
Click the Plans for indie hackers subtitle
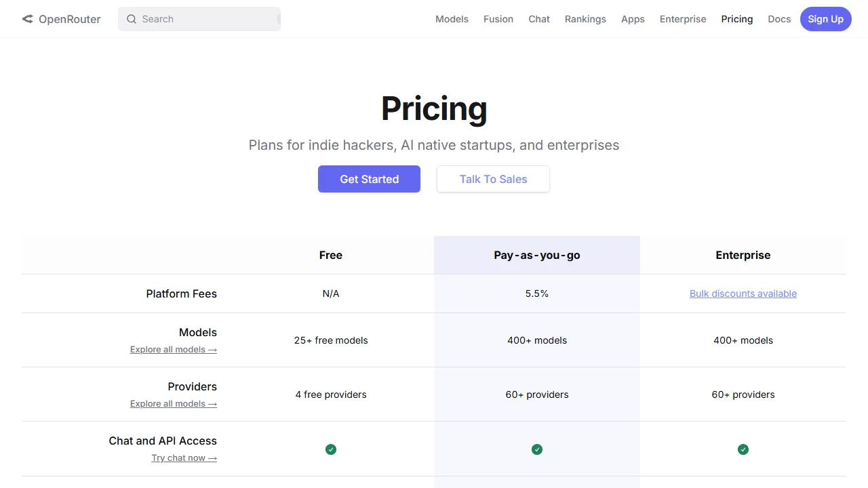click(x=434, y=145)
